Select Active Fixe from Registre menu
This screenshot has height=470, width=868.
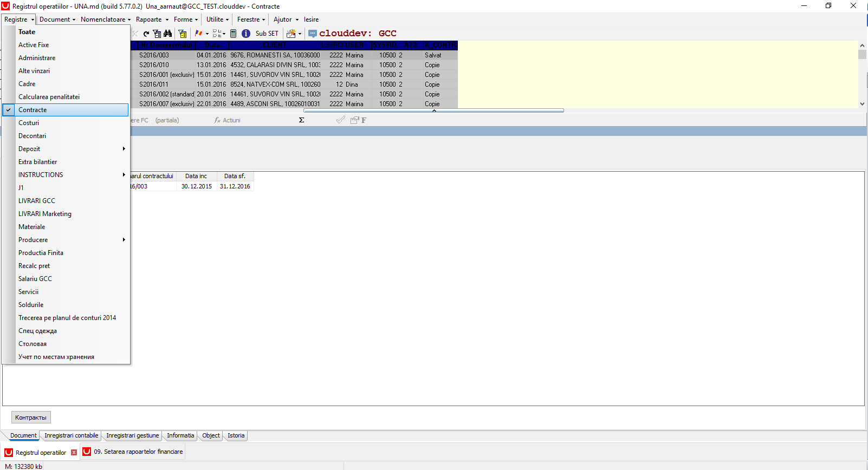pyautogui.click(x=66, y=45)
